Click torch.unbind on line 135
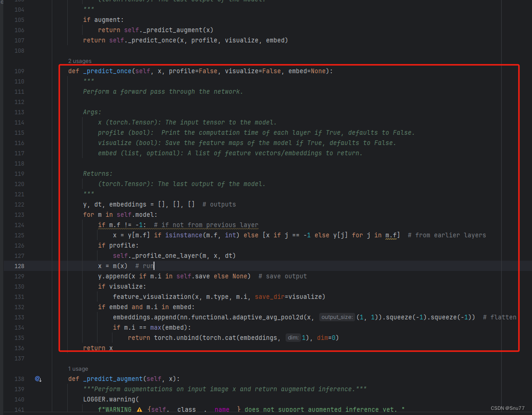This screenshot has width=532, height=415. click(x=176, y=338)
